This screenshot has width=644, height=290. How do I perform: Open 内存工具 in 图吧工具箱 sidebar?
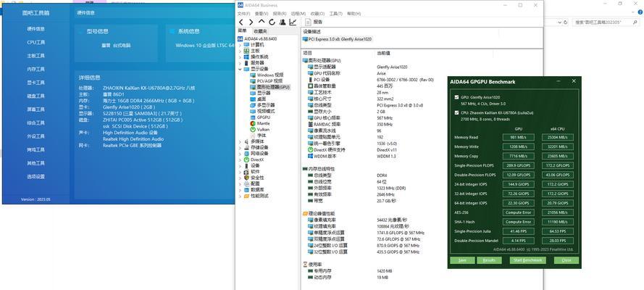(35, 70)
